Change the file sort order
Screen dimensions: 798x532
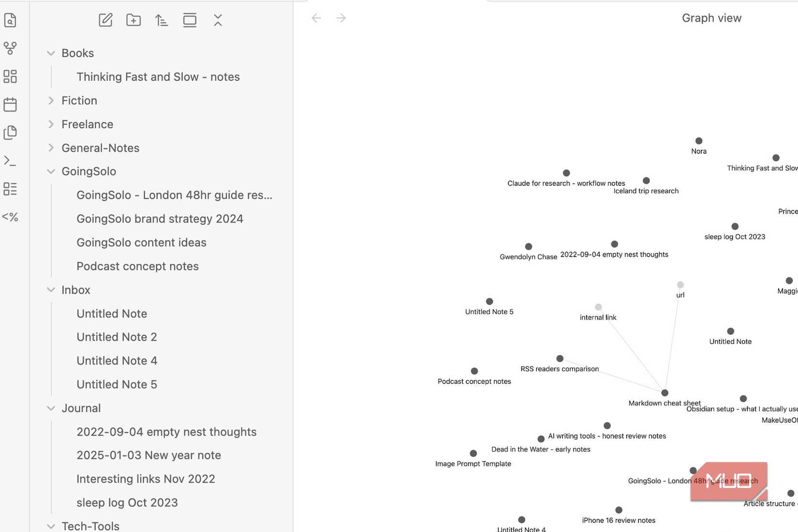click(162, 20)
